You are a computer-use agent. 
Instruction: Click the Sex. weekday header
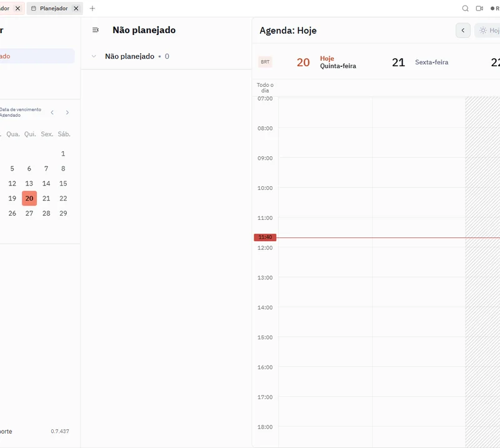click(47, 134)
